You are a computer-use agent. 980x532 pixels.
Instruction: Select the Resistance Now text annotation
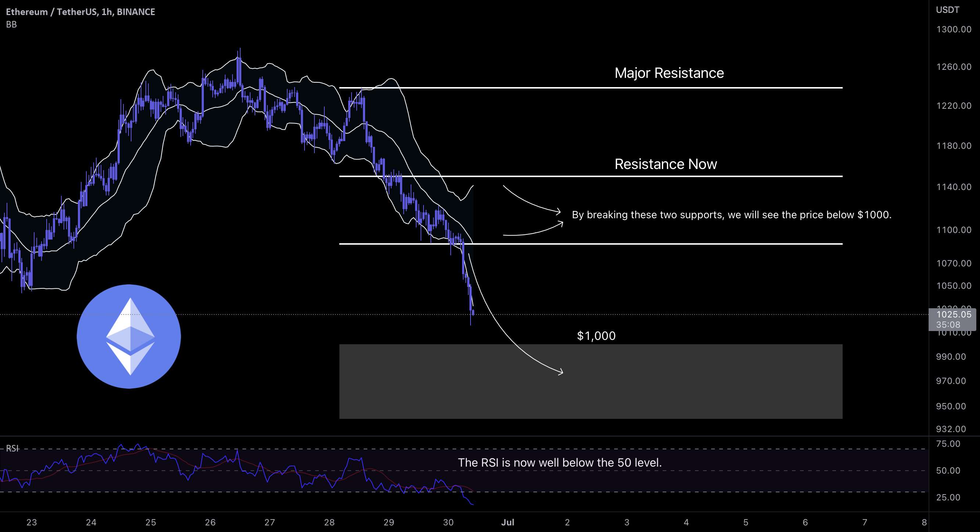coord(666,164)
